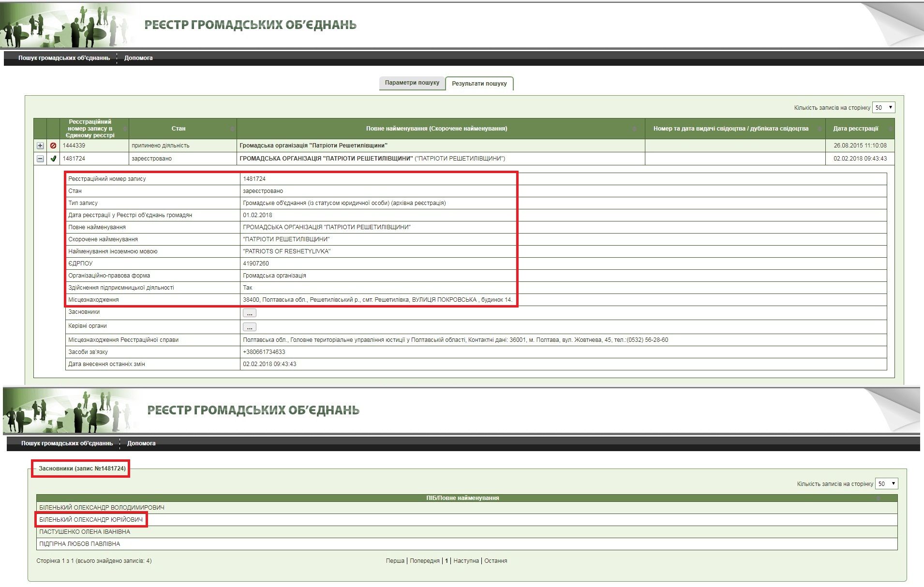The width and height of the screenshot is (924, 587).
Task: Sort by Реєстраційний номер запису column arrow
Action: click(x=125, y=129)
